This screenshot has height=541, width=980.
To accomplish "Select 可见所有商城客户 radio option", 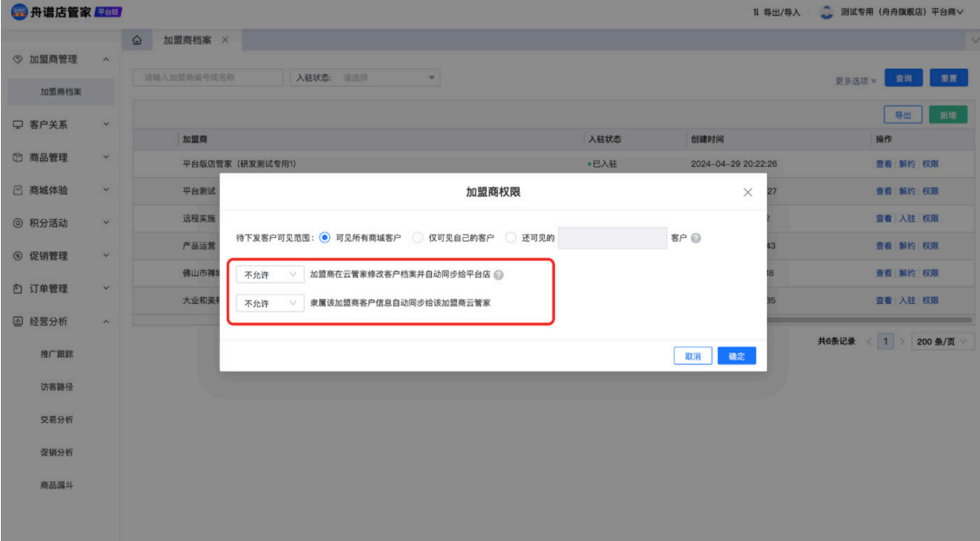I will tap(324, 238).
